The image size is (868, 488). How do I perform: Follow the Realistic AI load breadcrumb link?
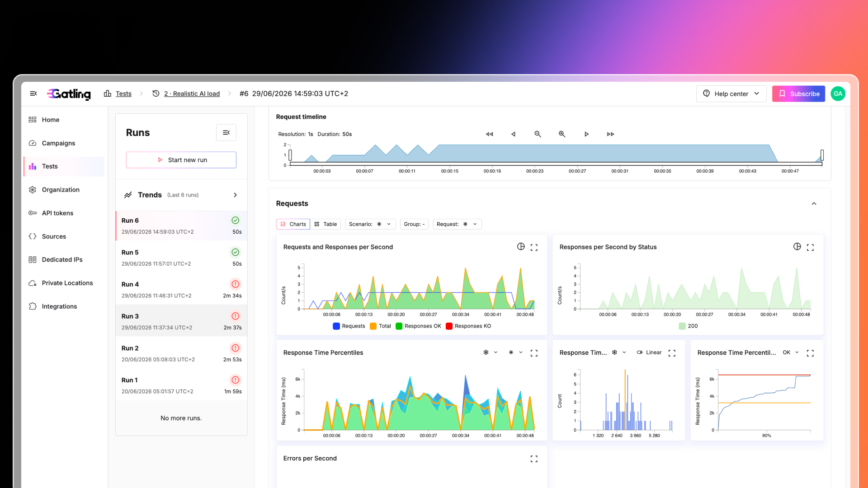192,94
